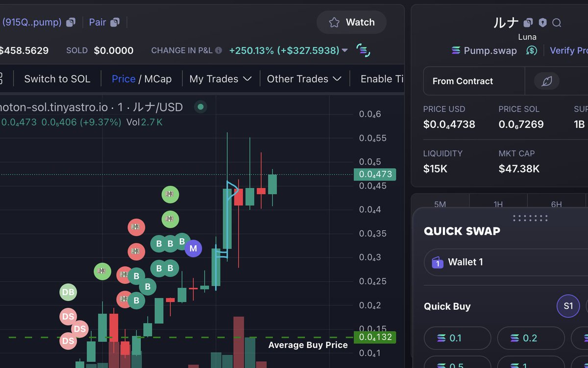Select the S1 preset button

[568, 306]
